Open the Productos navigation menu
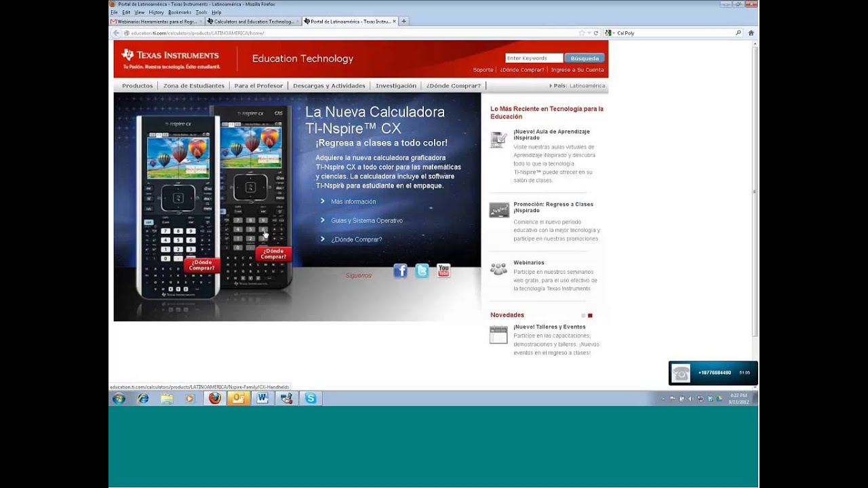 click(x=137, y=86)
